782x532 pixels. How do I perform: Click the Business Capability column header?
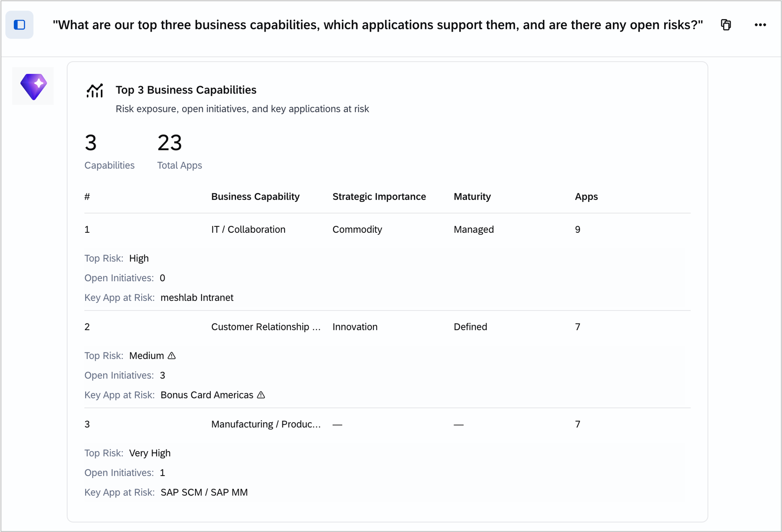[255, 196]
